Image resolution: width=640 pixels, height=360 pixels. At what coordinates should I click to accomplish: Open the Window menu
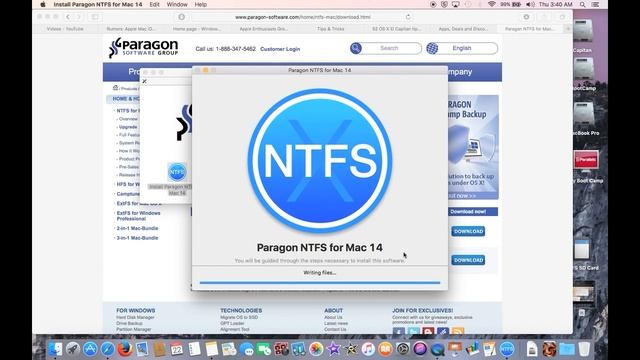pos(177,4)
